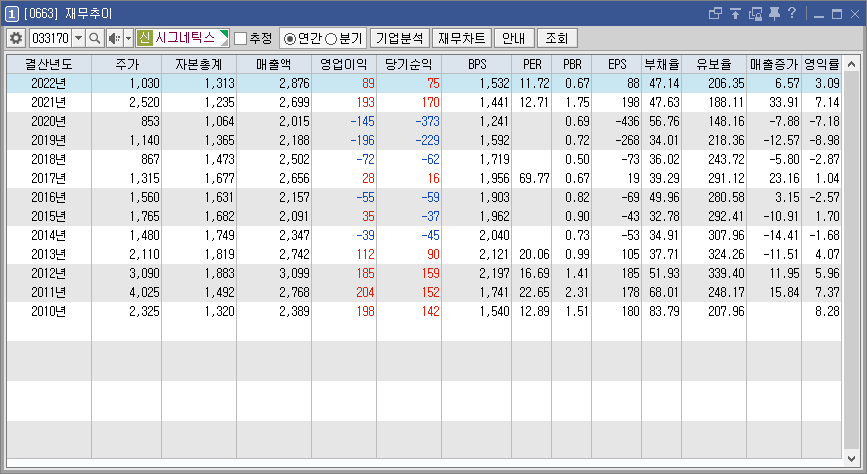Image resolution: width=867 pixels, height=474 pixels.
Task: Click the 조회 button
Action: [557, 38]
